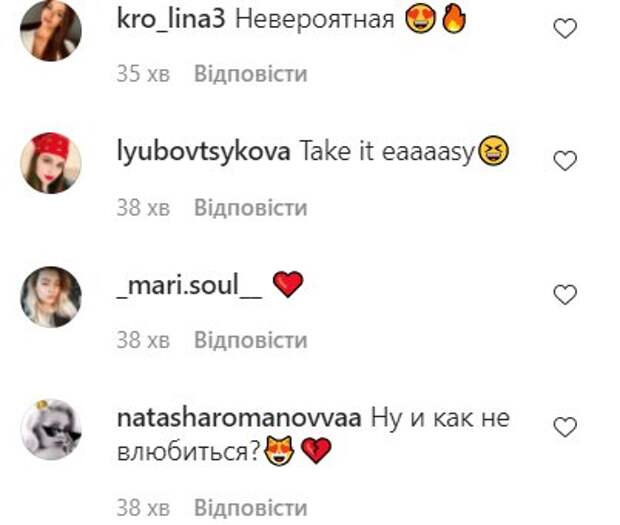Open lyubovtsykova avatar with red bandana

point(51,163)
